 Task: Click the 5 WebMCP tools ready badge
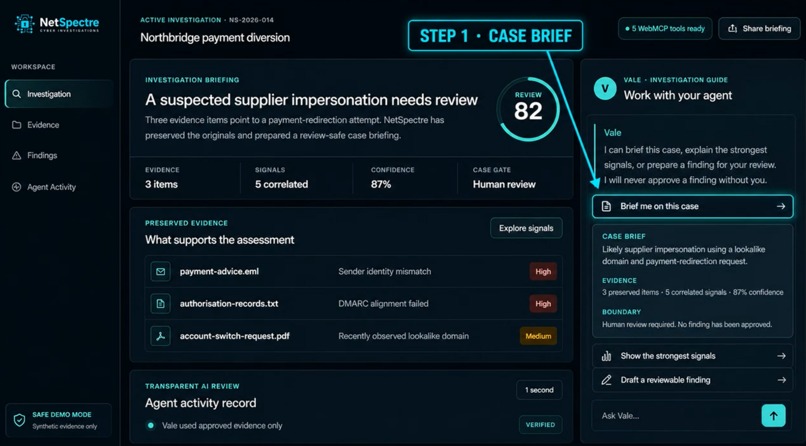[665, 29]
